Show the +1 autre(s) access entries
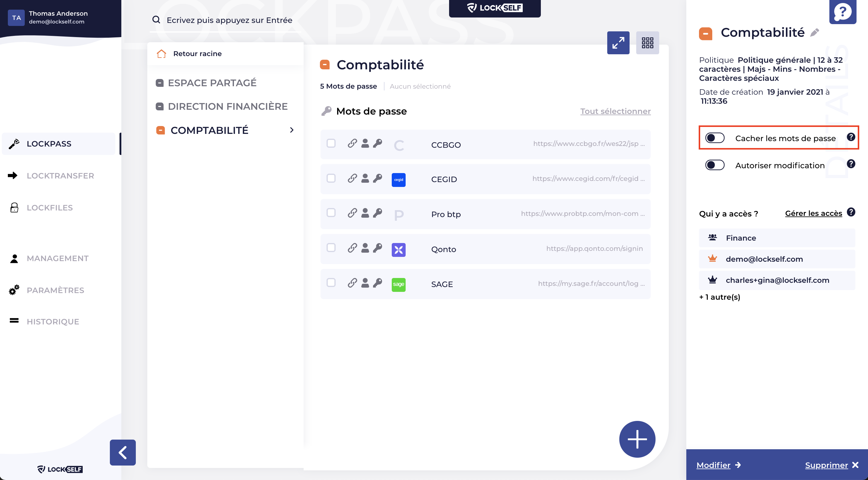The image size is (868, 480). tap(720, 297)
